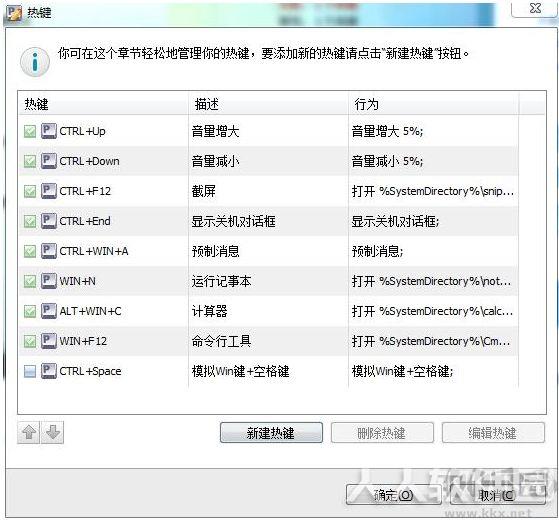The height and width of the screenshot is (520, 559).
Task: Toggle the CTRL+End hotkey checkbox
Action: (30, 221)
